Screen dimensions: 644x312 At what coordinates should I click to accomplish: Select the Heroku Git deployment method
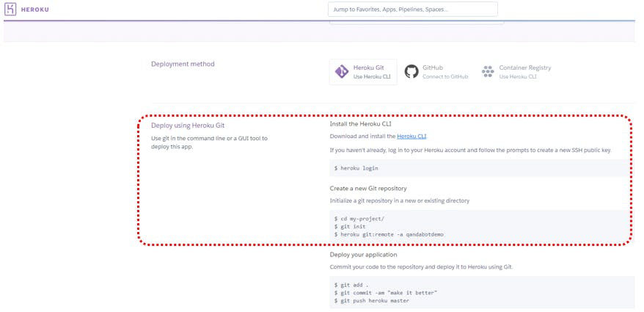363,72
